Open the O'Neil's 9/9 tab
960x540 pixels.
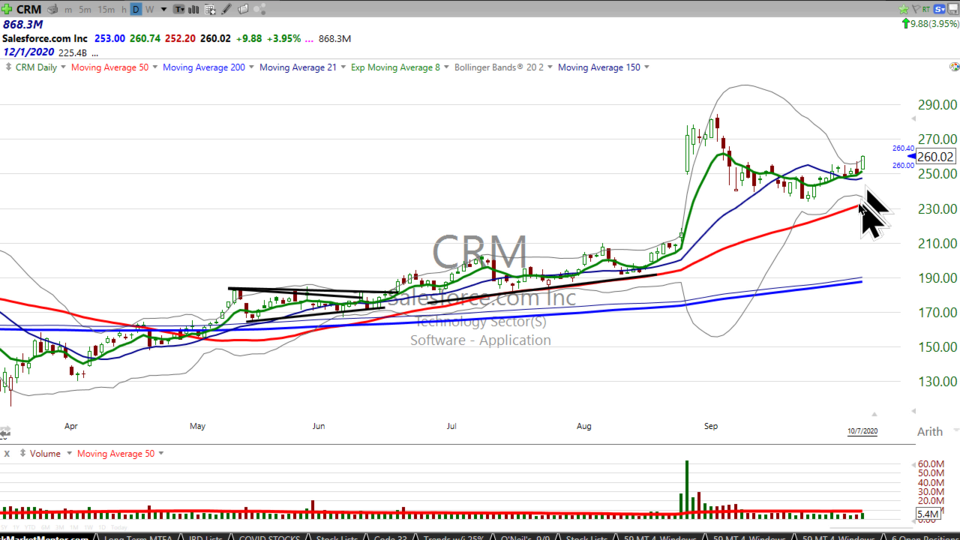(x=525, y=537)
